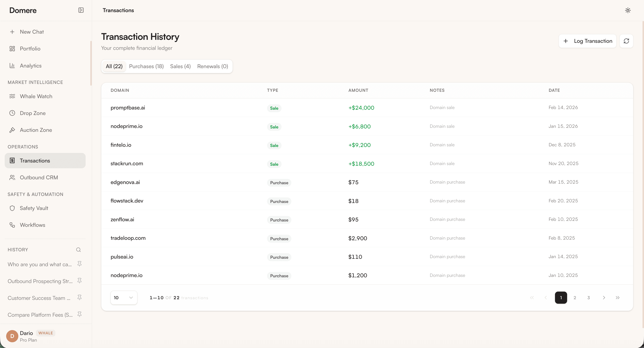Switch to the Purchases tab
This screenshot has height=348, width=644.
(146, 66)
